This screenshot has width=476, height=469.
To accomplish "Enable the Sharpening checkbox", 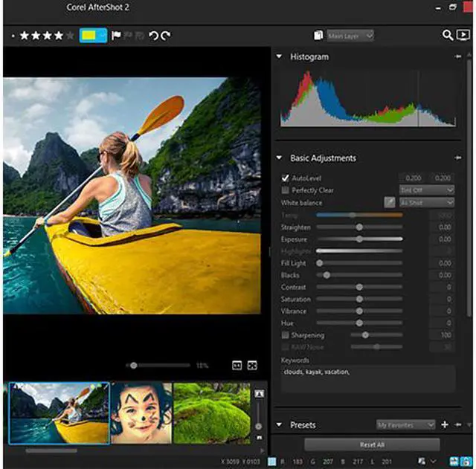I will [286, 335].
